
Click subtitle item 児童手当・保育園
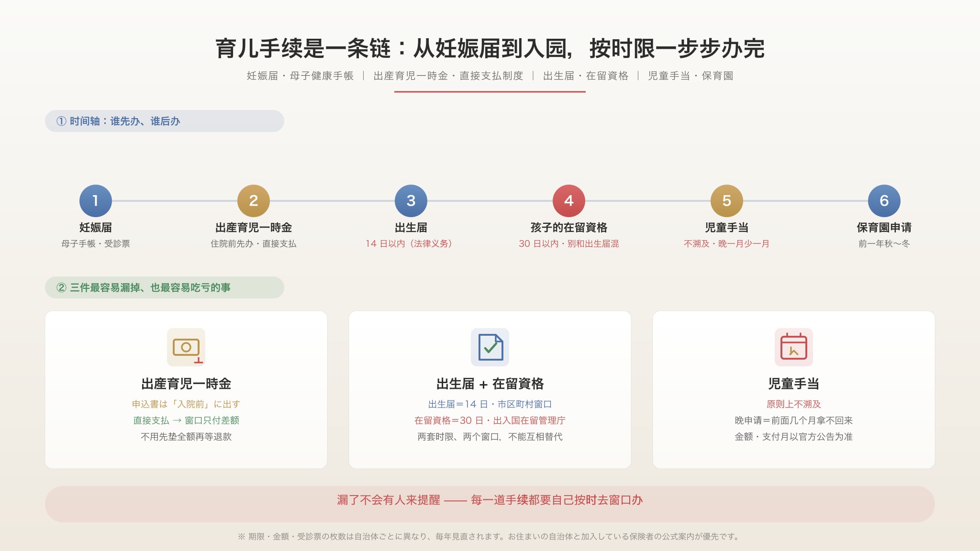click(x=690, y=76)
